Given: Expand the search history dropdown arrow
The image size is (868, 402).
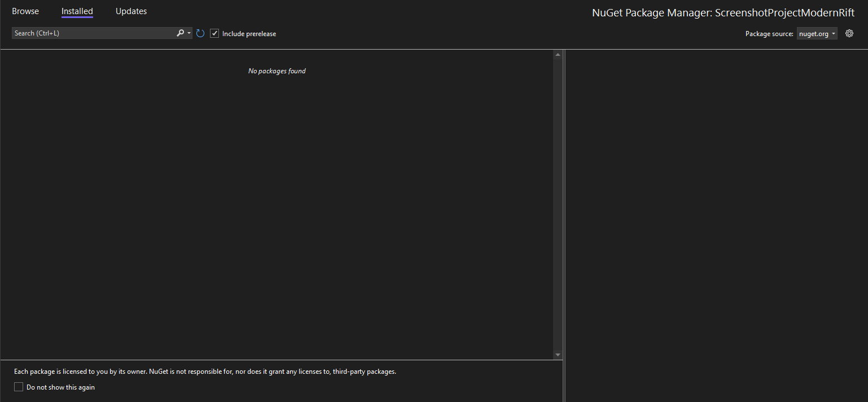Looking at the screenshot, I should click(x=189, y=33).
